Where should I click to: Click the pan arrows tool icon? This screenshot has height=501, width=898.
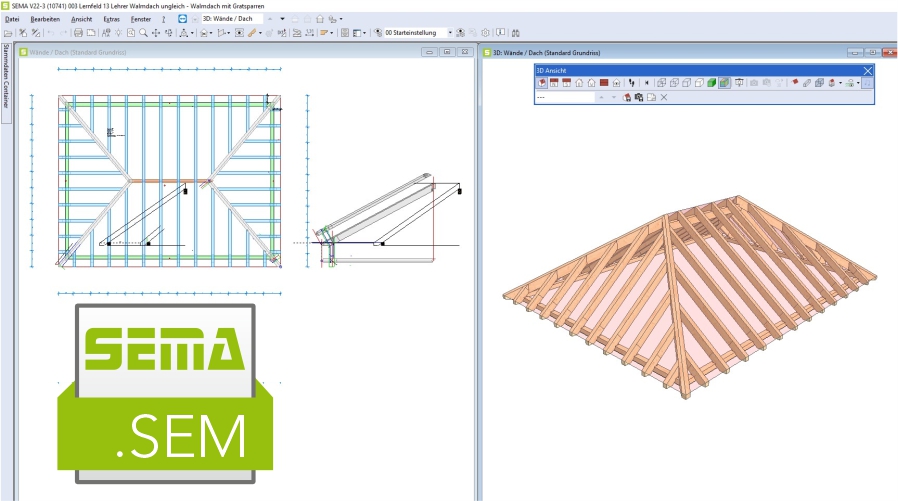pos(155,33)
